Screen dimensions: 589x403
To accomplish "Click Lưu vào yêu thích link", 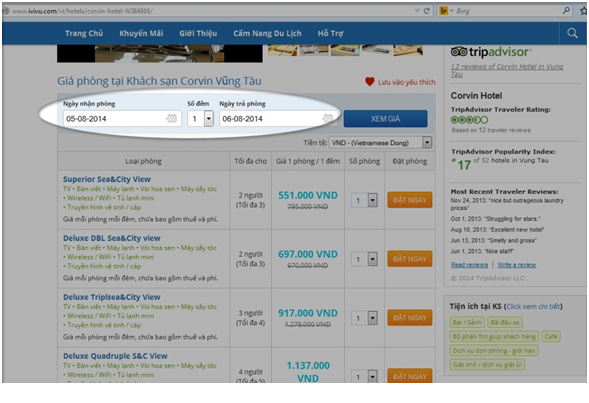I will [407, 82].
